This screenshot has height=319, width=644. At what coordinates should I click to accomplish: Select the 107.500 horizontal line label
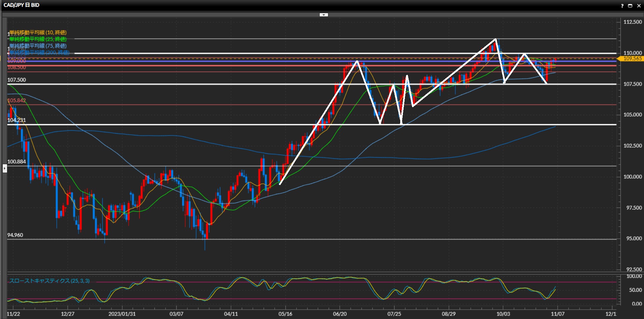click(16, 80)
